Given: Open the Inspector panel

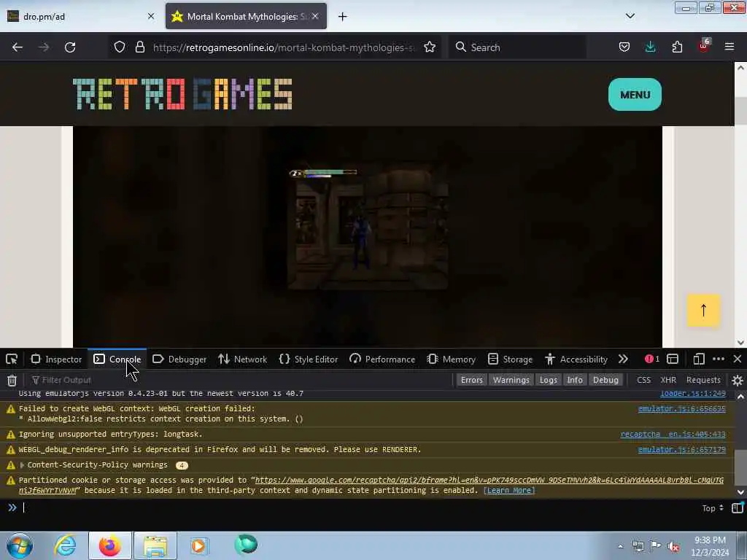Looking at the screenshot, I should coord(57,359).
